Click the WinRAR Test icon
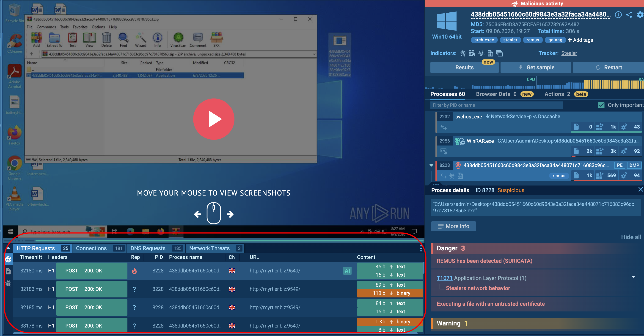The width and height of the screenshot is (644, 336). pyautogui.click(x=72, y=40)
